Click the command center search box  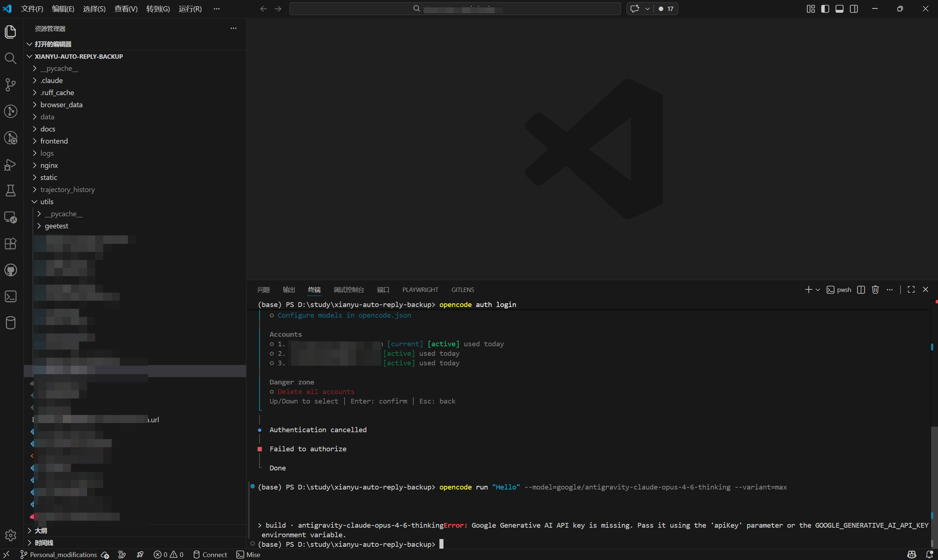point(455,9)
